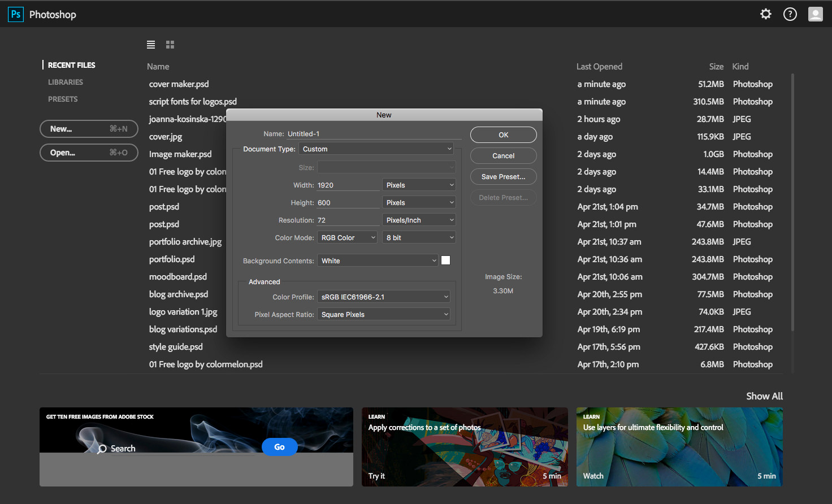Sort by the Name column header
This screenshot has height=504, width=832.
coord(158,67)
